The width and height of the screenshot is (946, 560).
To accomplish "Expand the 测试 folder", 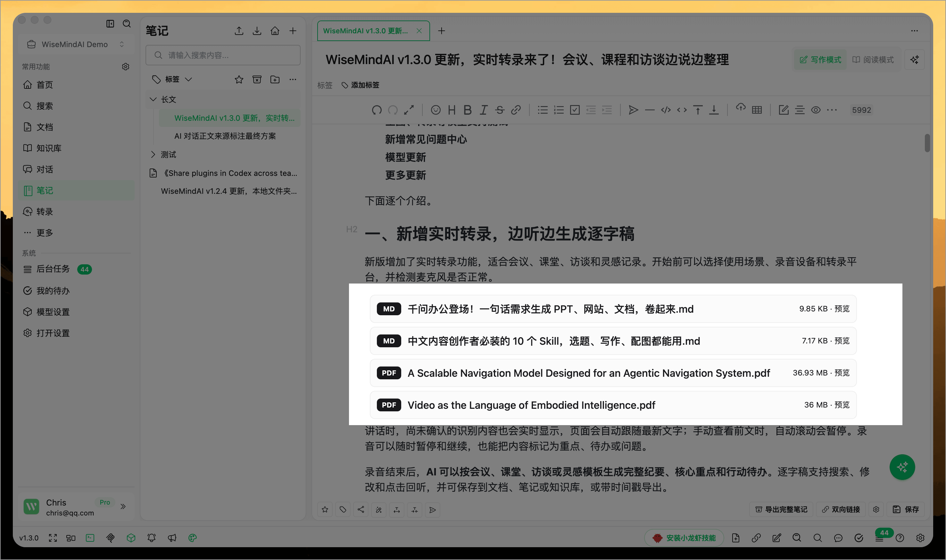I will tap(153, 154).
